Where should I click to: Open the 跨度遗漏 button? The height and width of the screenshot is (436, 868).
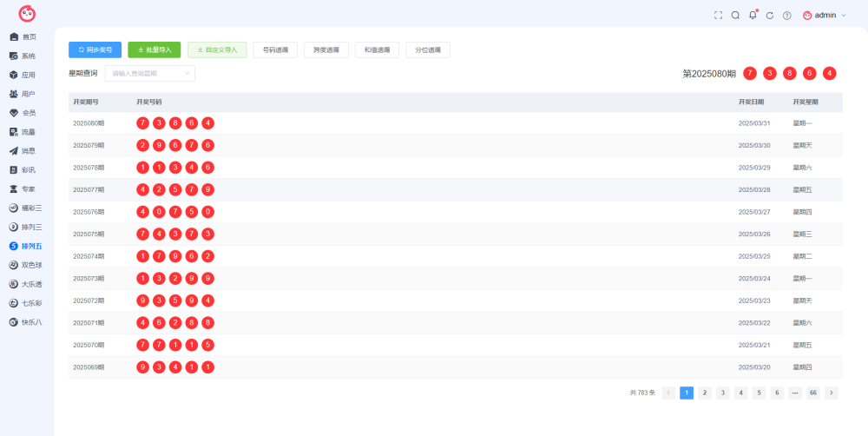tap(326, 50)
